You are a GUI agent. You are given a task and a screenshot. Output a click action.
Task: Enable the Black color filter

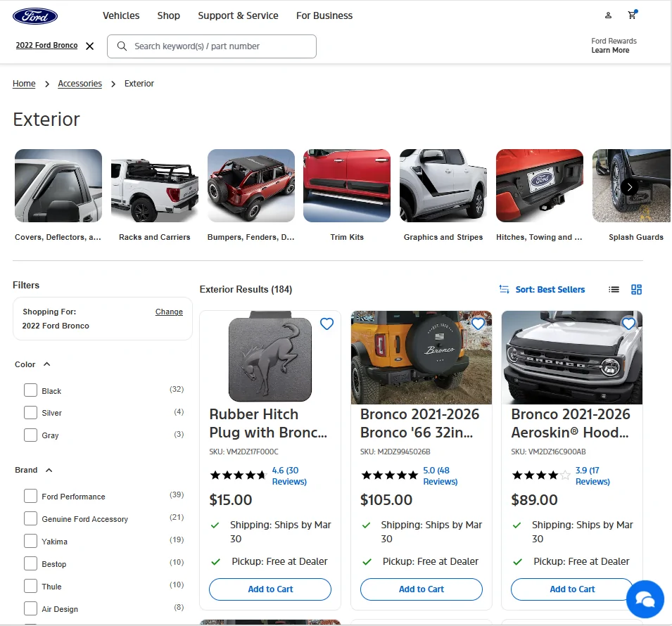pos(30,390)
